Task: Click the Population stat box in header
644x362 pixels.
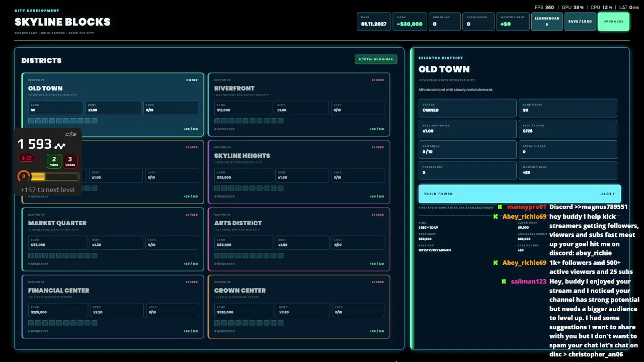Action: click(x=478, y=22)
